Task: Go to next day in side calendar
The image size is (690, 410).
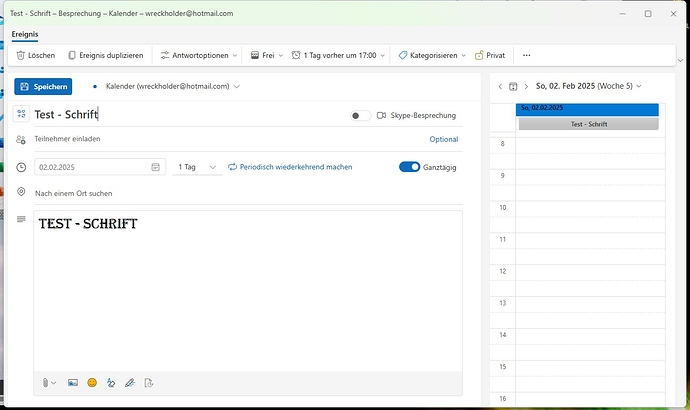Action: 526,87
